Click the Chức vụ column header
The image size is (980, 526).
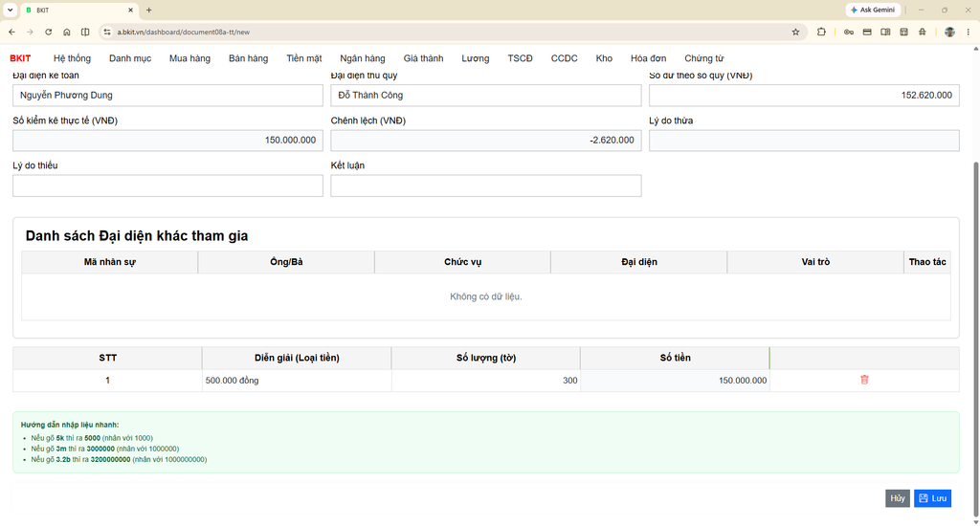(x=462, y=262)
